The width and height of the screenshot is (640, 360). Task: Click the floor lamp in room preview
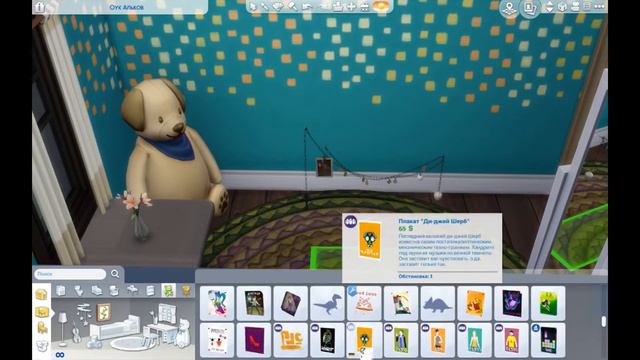point(62,329)
